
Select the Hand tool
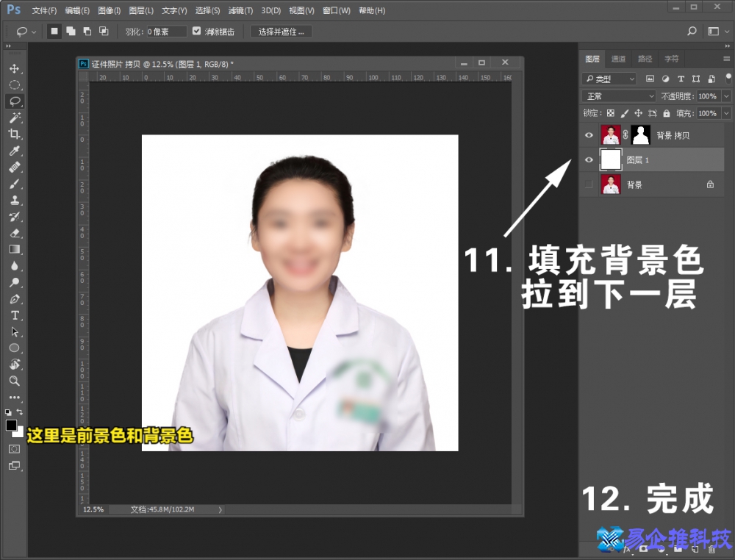pos(15,364)
